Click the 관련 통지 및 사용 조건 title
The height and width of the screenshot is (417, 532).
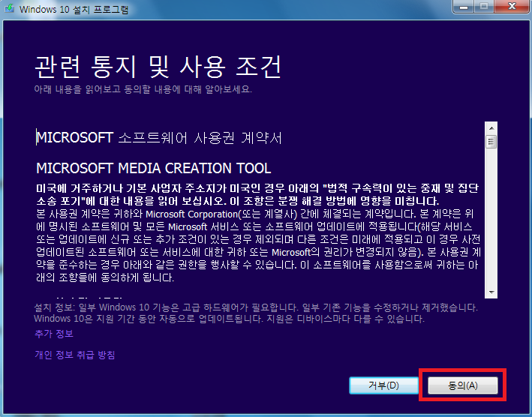tap(158, 66)
